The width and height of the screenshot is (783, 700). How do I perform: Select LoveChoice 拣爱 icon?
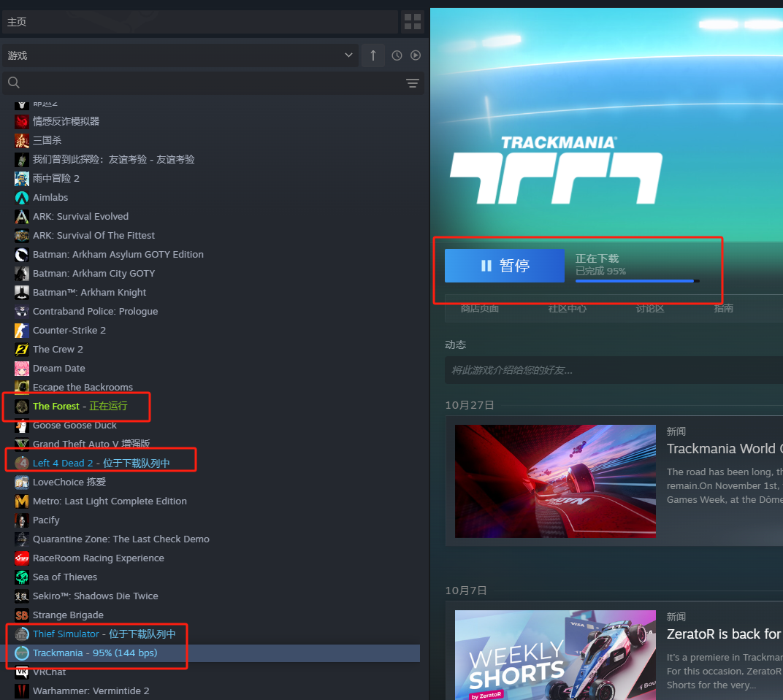[x=21, y=482]
